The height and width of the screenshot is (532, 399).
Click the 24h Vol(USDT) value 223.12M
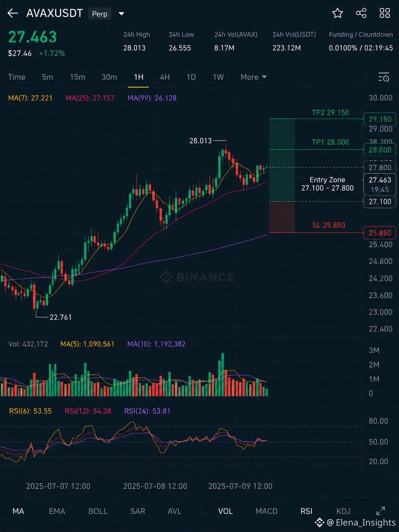tap(287, 48)
